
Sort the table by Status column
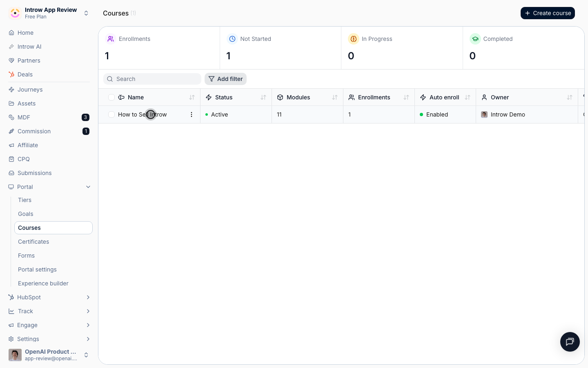(263, 97)
